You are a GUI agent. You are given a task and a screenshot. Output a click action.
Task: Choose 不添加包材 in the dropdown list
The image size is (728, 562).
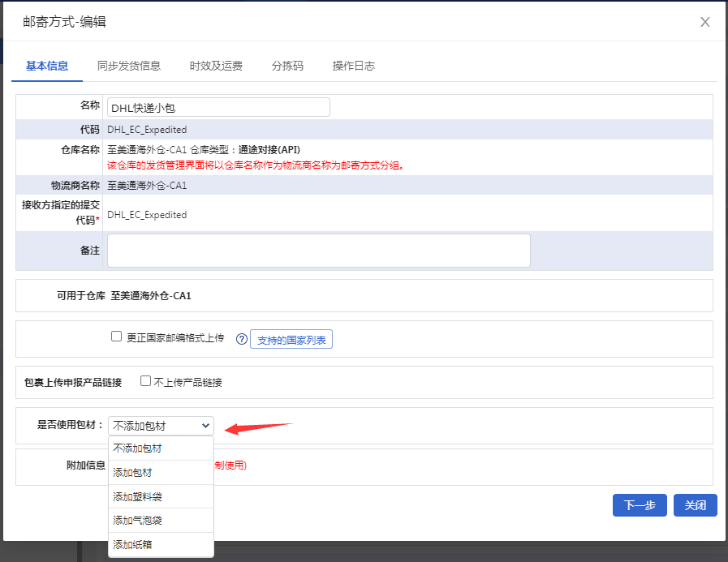pos(162,448)
